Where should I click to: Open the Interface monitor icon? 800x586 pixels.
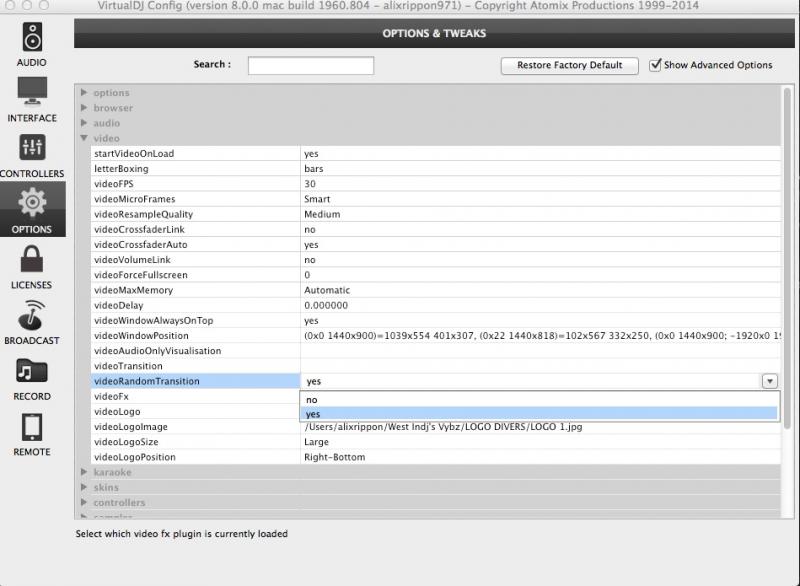pos(32,93)
